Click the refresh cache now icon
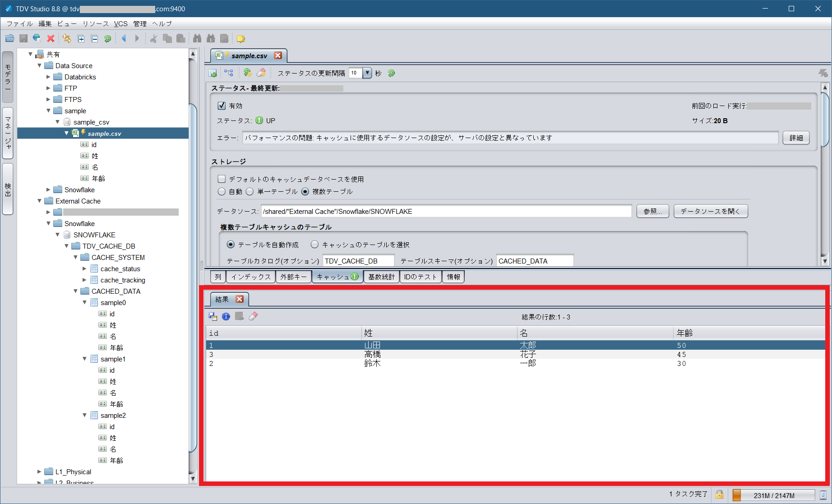 click(247, 73)
